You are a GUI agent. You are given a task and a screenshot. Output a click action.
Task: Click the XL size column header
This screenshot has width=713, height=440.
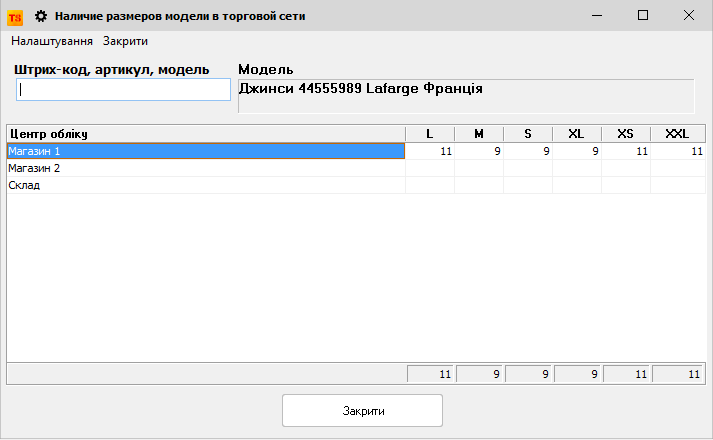tap(577, 134)
